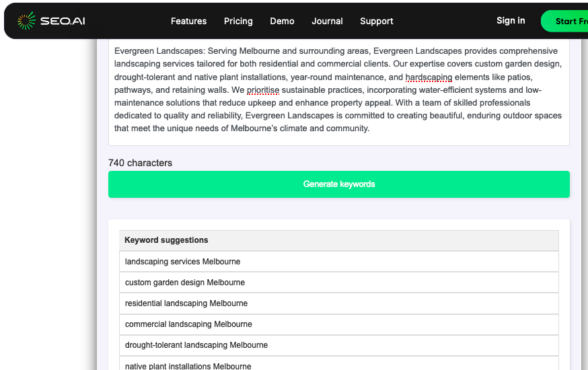The width and height of the screenshot is (588, 370).
Task: Select the 'landscaping services Melbourne' keyword row
Action: (338, 262)
